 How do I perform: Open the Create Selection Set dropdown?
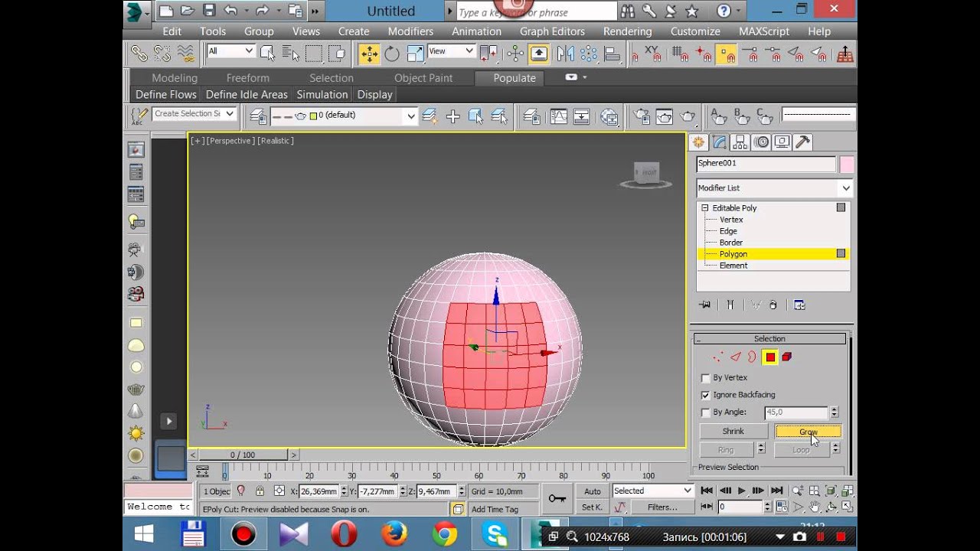(194, 113)
